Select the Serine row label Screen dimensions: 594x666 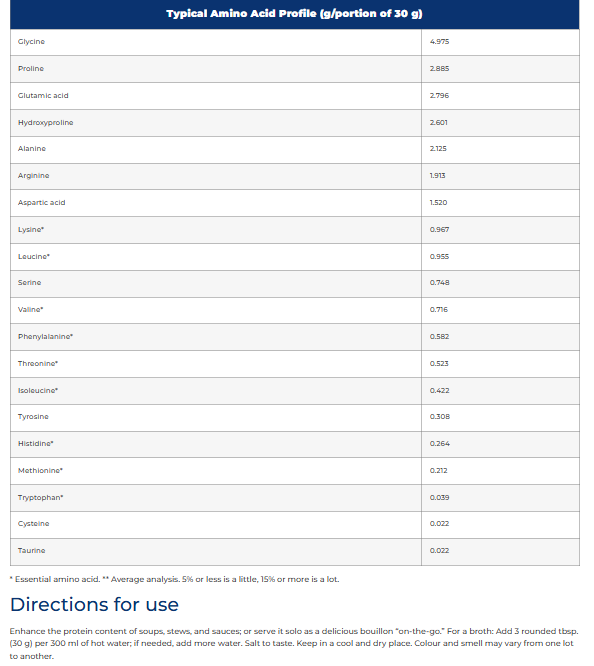tap(30, 283)
